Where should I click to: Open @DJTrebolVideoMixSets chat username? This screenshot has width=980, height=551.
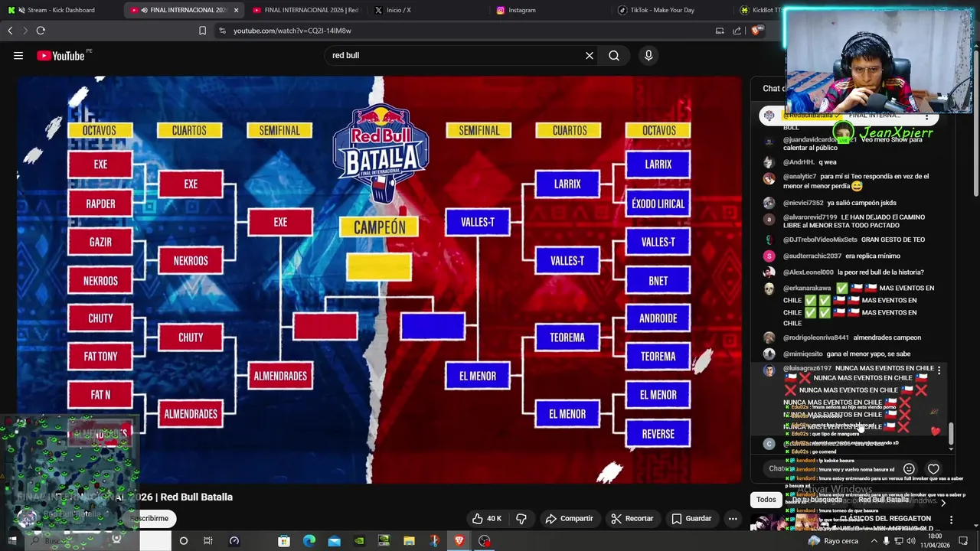[820, 240]
